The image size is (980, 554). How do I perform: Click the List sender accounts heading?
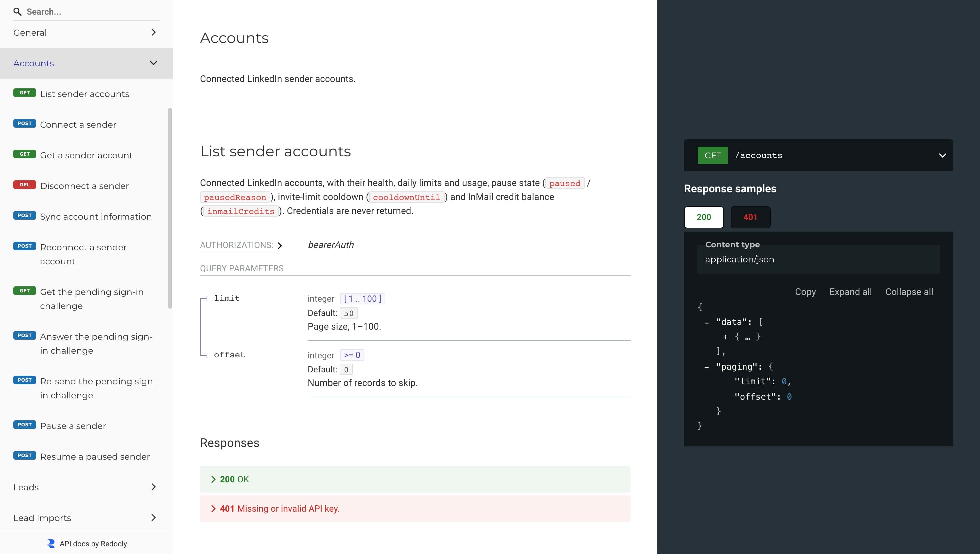(275, 151)
